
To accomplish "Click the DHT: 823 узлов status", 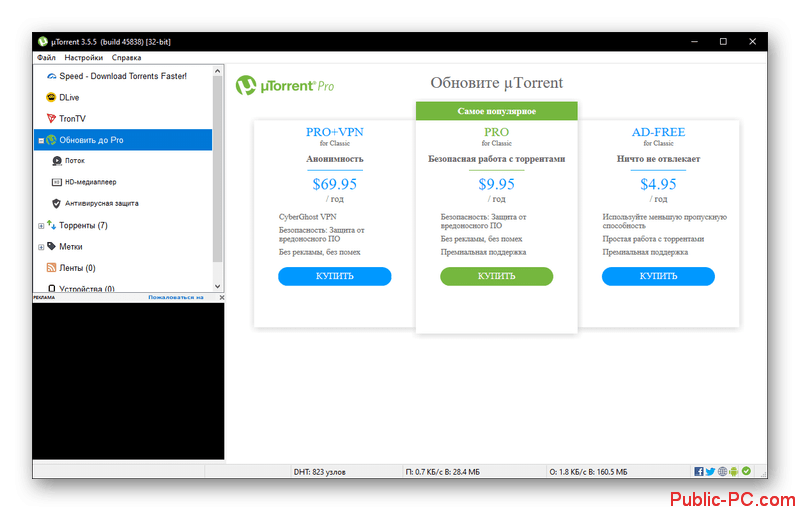I will [x=319, y=472].
